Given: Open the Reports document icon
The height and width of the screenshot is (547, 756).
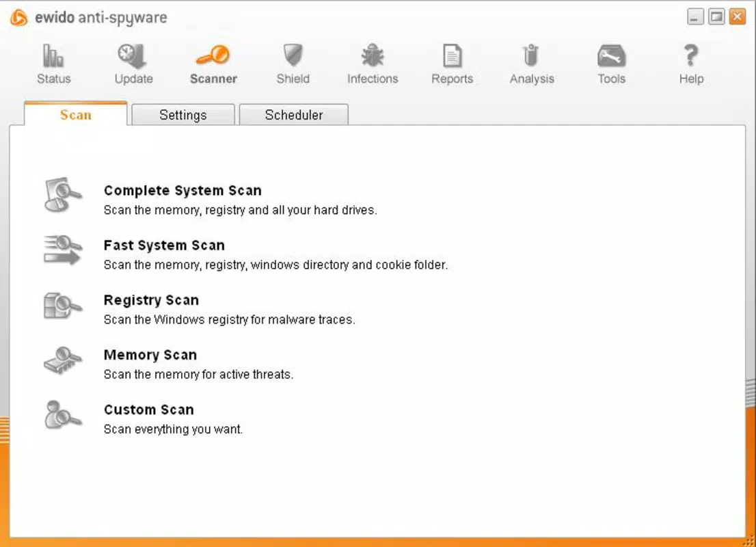Looking at the screenshot, I should (x=453, y=55).
